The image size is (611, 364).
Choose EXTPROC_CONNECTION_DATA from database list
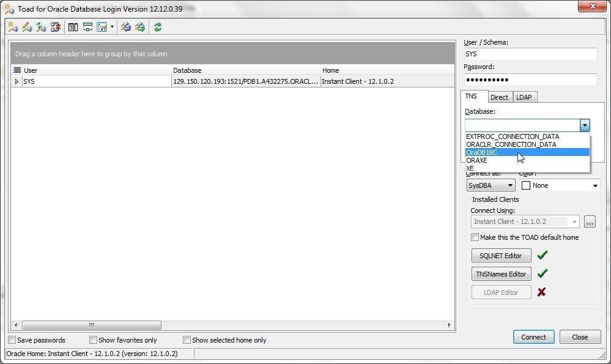click(528, 136)
